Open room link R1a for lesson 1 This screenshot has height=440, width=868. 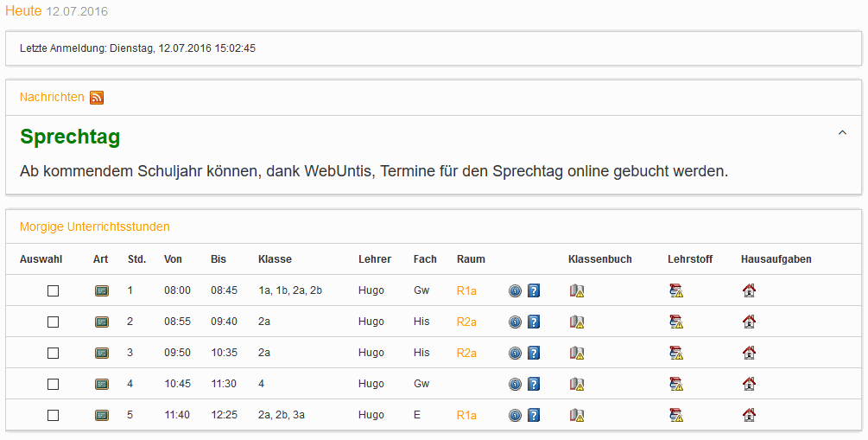pyautogui.click(x=466, y=290)
